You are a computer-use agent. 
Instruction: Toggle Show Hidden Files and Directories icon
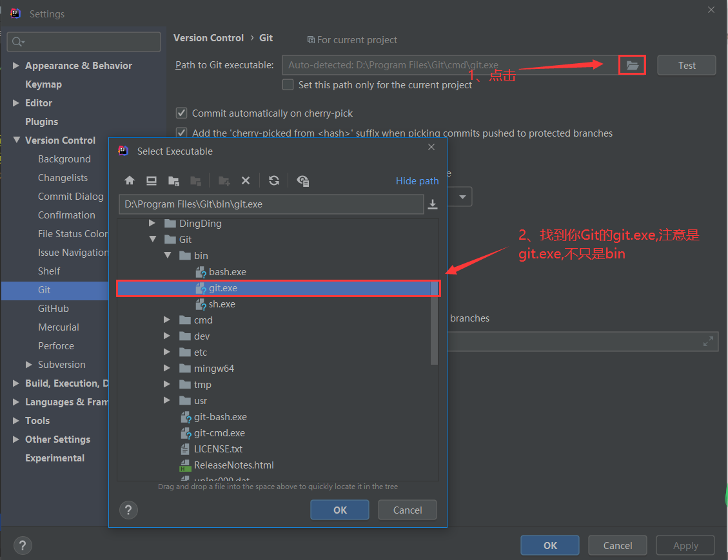click(x=302, y=180)
